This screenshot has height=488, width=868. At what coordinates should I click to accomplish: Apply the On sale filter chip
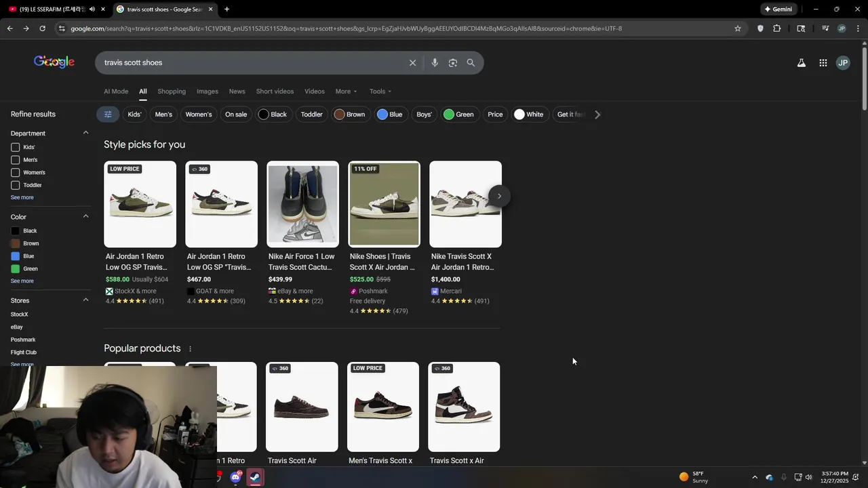point(236,115)
